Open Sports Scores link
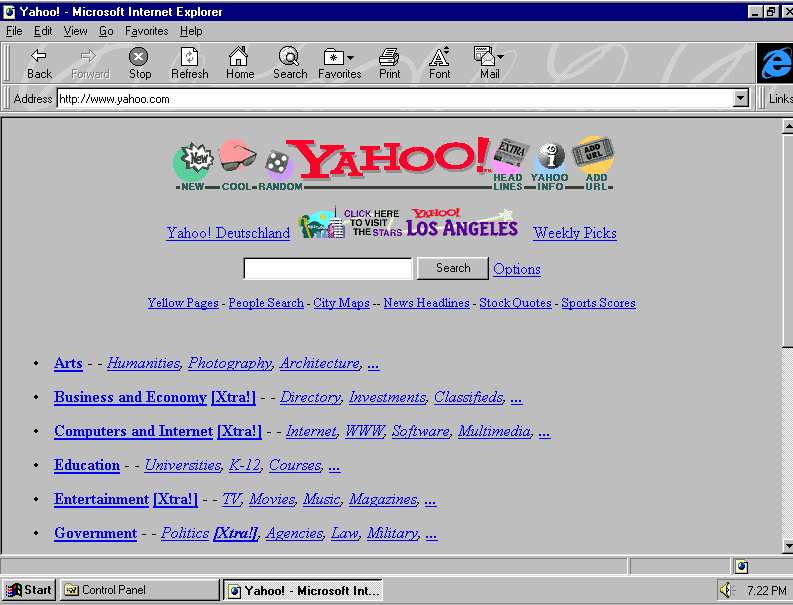The height and width of the screenshot is (605, 793). coord(598,303)
